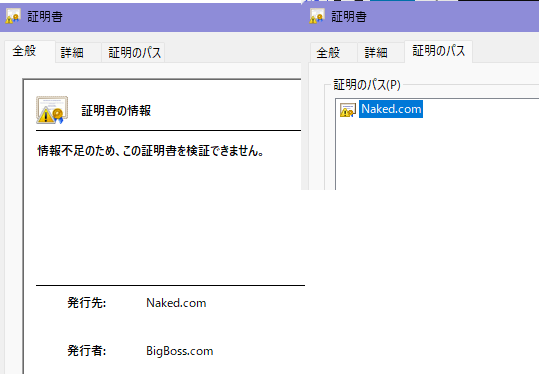Click the 証明のパス tab in right window

tap(439, 52)
